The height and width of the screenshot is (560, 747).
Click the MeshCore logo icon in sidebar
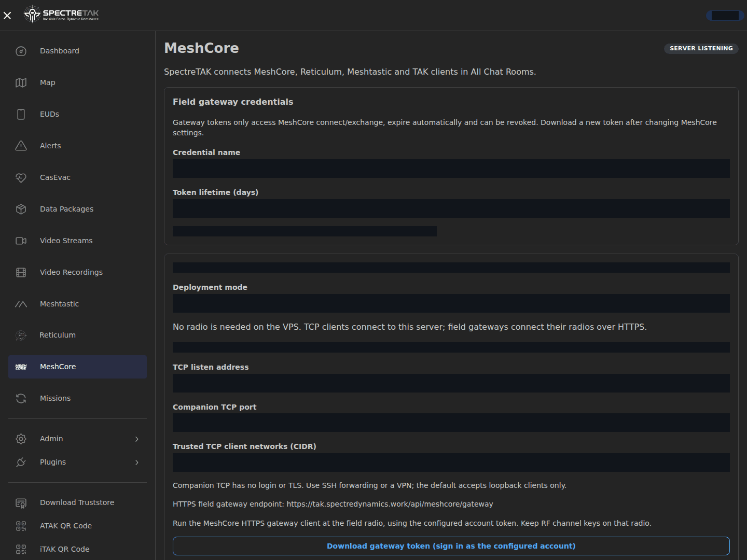pos(21,367)
